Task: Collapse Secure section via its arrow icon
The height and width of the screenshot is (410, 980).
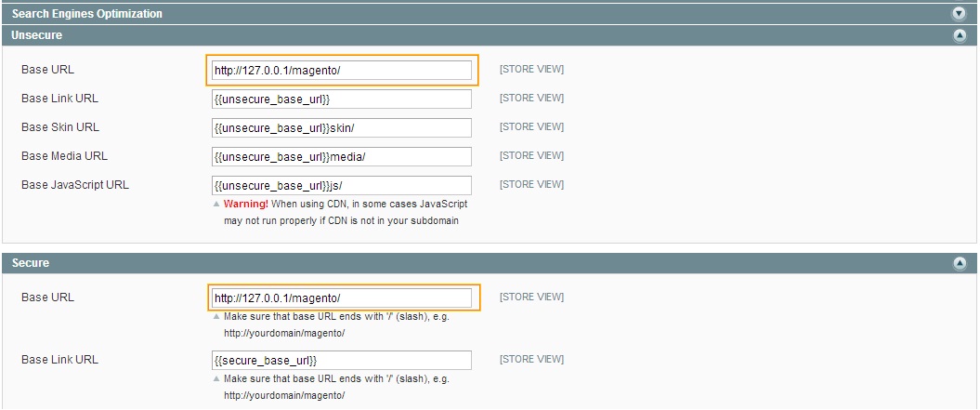Action: pos(960,264)
